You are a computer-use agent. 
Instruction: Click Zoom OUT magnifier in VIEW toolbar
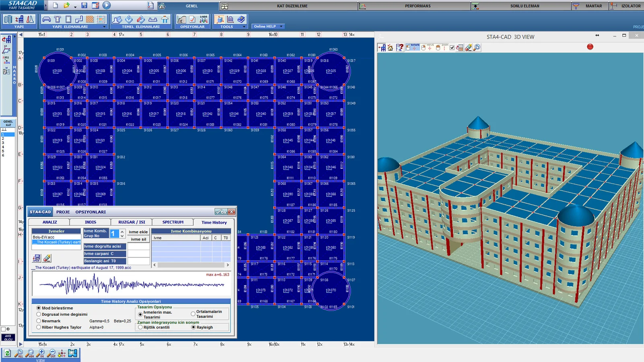52,354
